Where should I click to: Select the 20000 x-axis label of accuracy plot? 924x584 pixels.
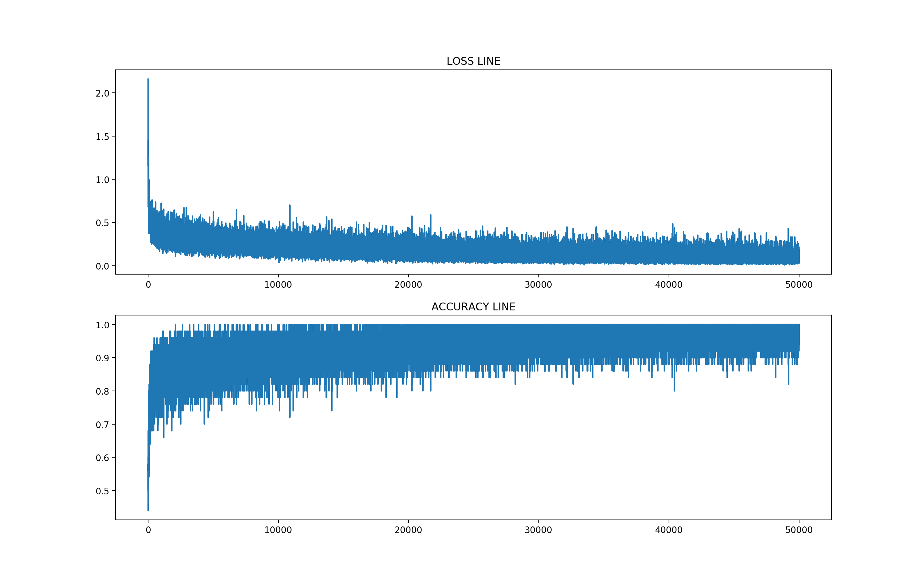point(408,530)
